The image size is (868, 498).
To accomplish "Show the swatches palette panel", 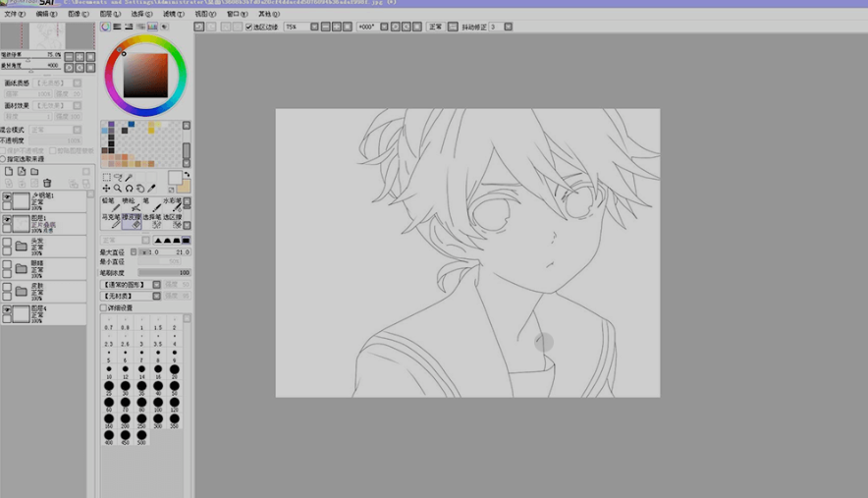I will pyautogui.click(x=152, y=27).
